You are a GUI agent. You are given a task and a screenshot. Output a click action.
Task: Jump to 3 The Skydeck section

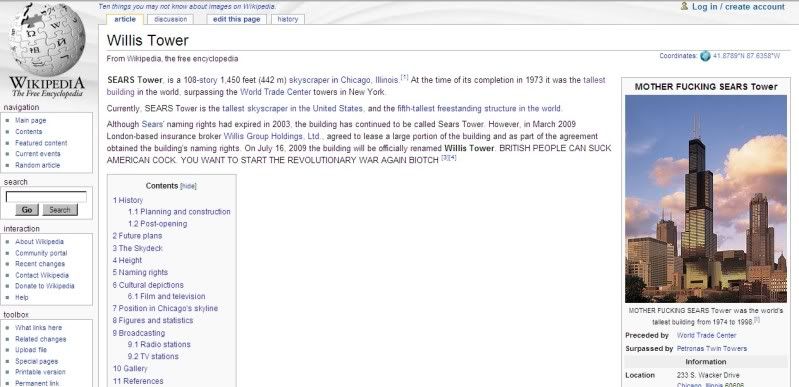(138, 248)
